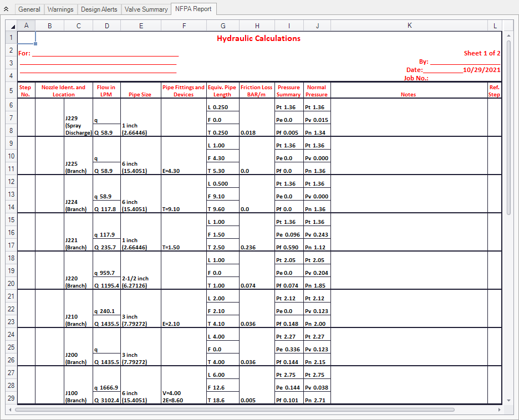The height and width of the screenshot is (420, 519).
Task: Click the date cell showing 10/29/2021
Action: click(x=481, y=70)
